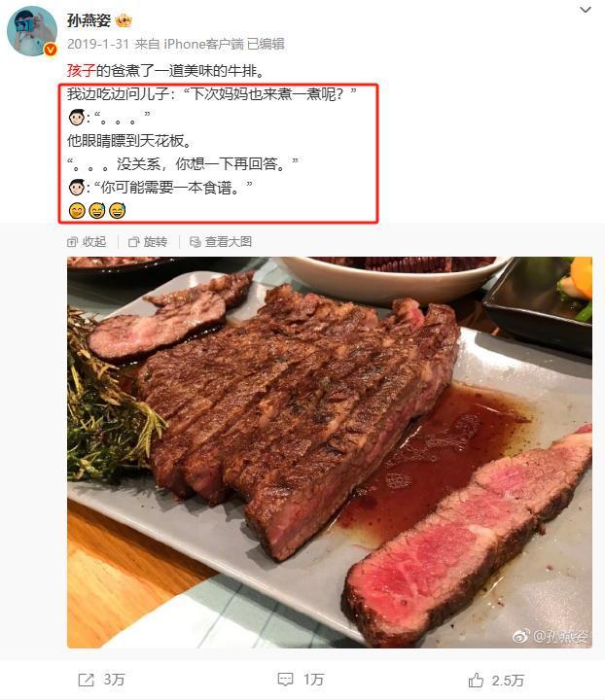Viewport: 605px width, 700px height.
Task: Click the 孙燕姿 username link
Action: pos(89,20)
